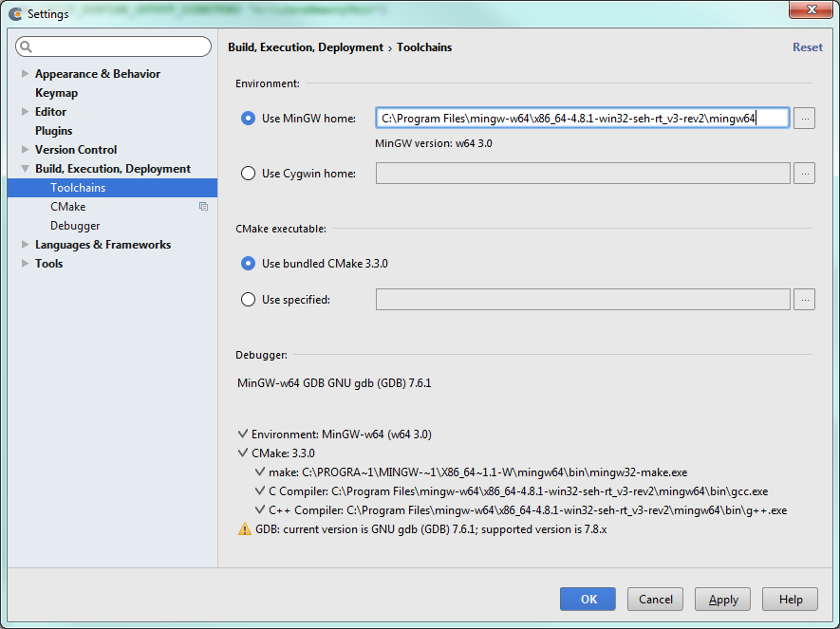Click the specified CMake path field

[583, 300]
